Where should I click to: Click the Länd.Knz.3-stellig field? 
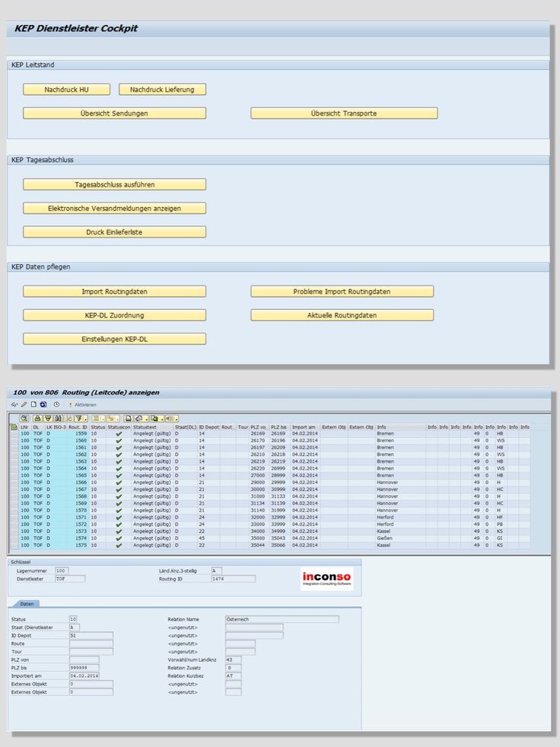(x=217, y=570)
